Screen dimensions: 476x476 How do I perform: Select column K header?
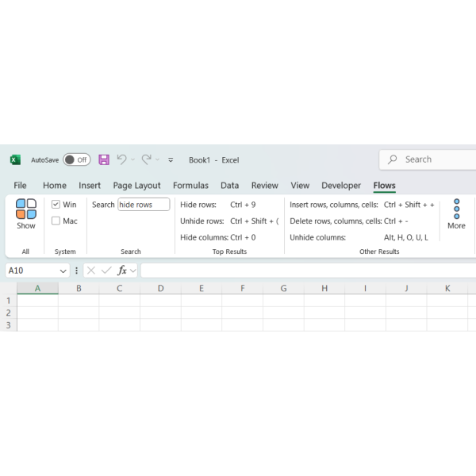(x=447, y=289)
